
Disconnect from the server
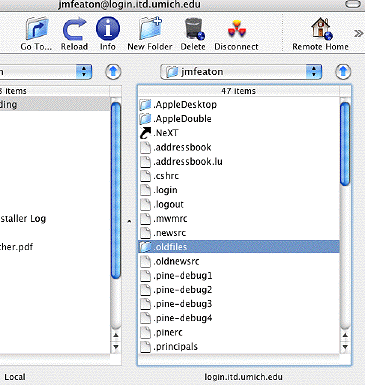tap(237, 29)
